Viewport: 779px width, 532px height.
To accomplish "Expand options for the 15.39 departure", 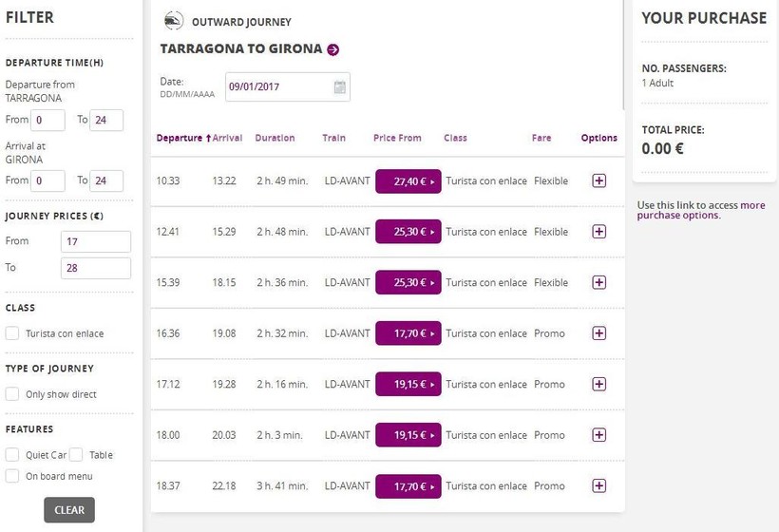I will coord(598,282).
